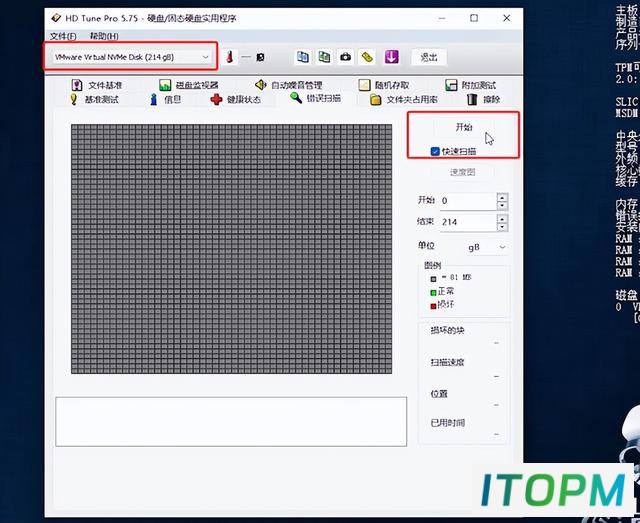Viewport: 640px width, 523px height.
Task: Open the 文件(F) menu
Action: tap(63, 36)
